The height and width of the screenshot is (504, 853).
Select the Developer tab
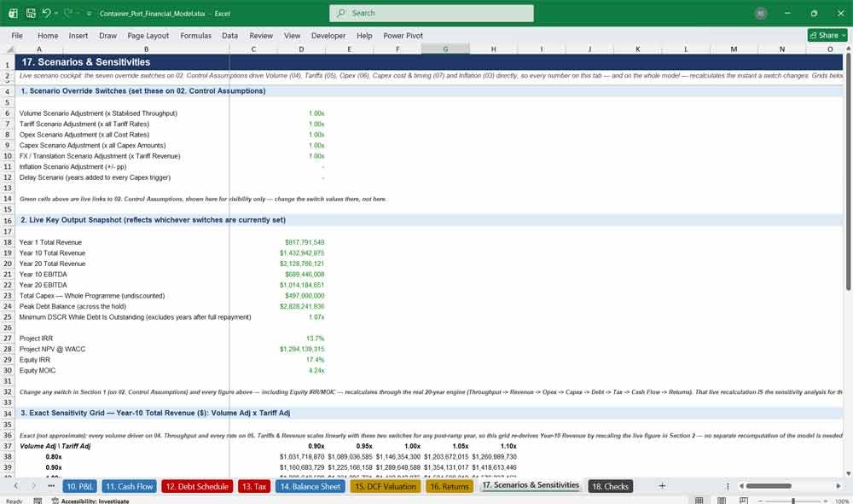click(328, 35)
